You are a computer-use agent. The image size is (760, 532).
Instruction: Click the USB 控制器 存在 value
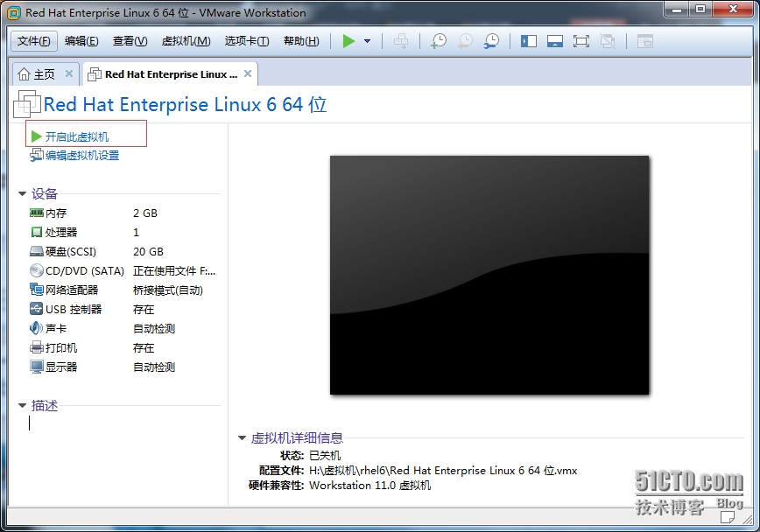(144, 310)
